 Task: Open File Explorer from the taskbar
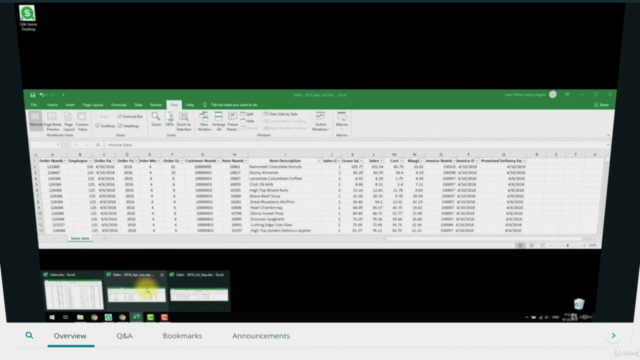(x=80, y=317)
